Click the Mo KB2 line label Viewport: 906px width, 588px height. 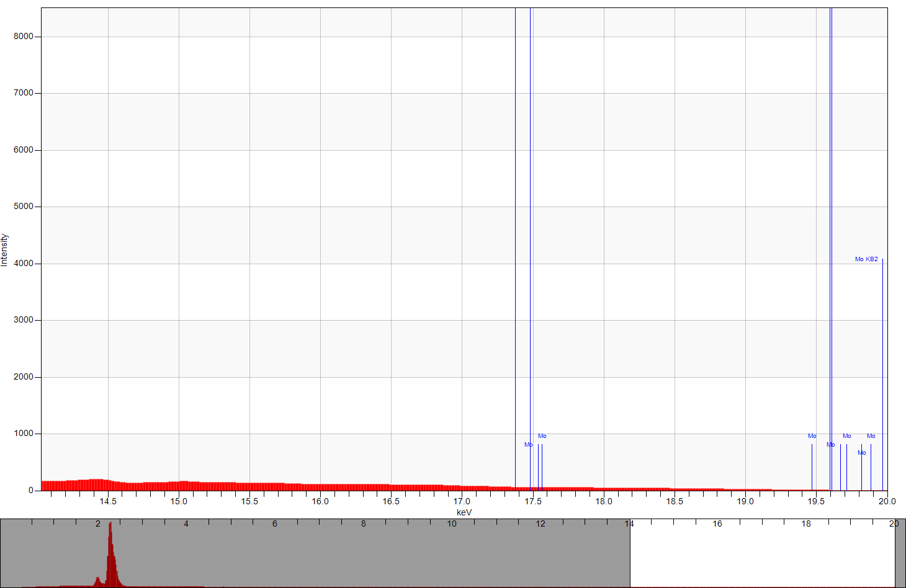(x=866, y=259)
